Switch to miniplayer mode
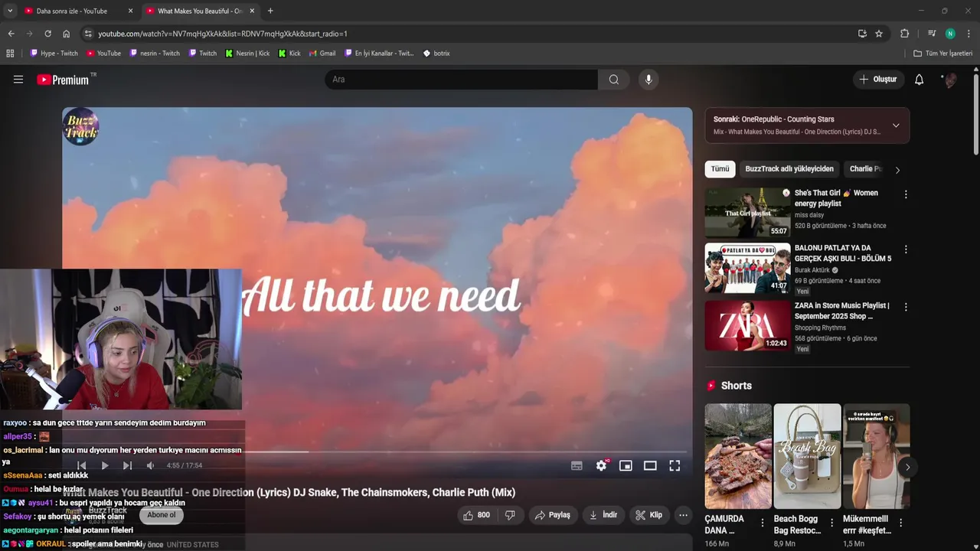980x551 pixels. 626,465
